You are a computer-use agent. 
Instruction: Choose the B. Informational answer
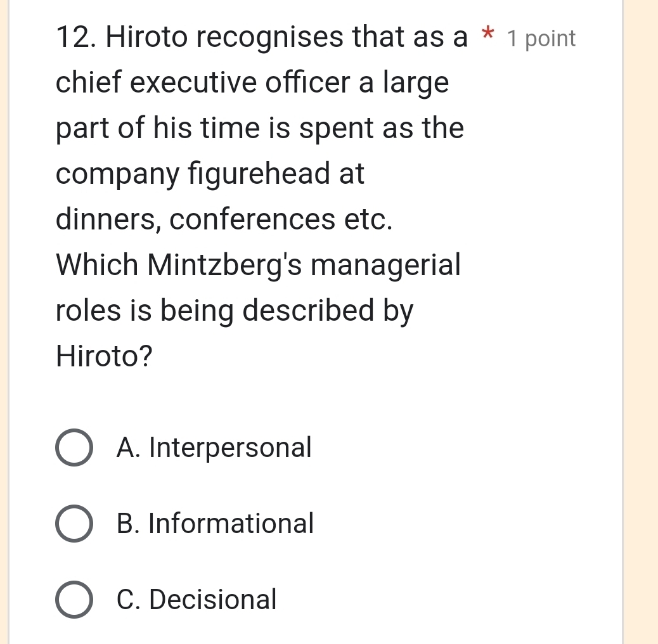[216, 524]
